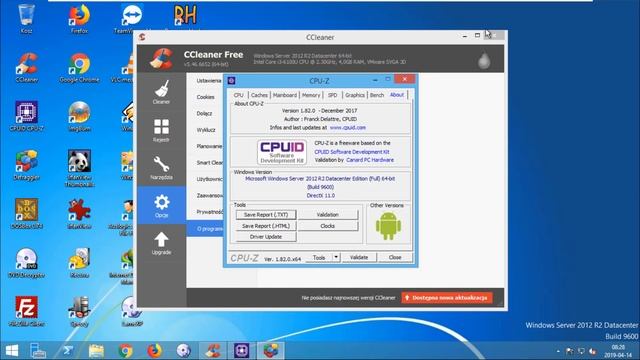
Task: Open the www.cpuid.com link
Action: click(x=348, y=128)
